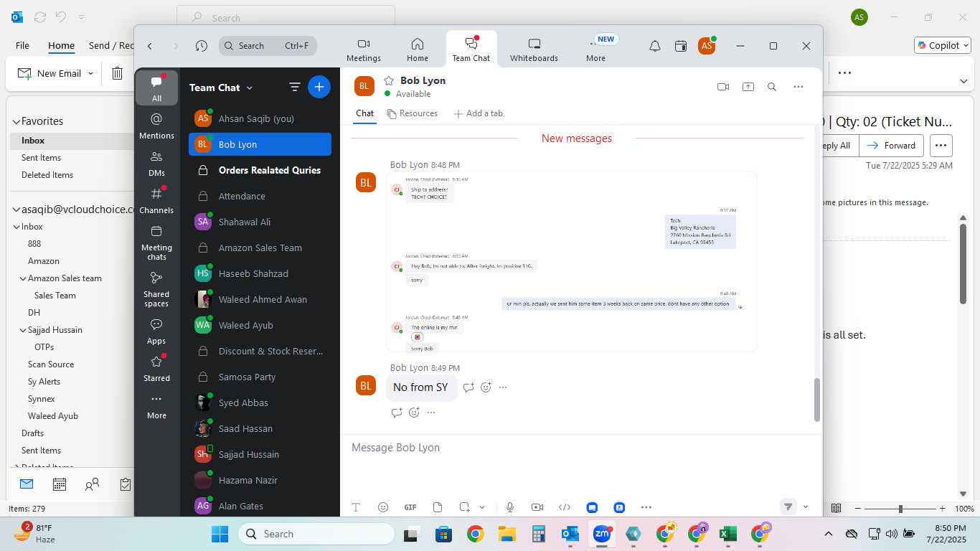The height and width of the screenshot is (551, 980).
Task: Open the Outlook File menu
Action: (22, 45)
